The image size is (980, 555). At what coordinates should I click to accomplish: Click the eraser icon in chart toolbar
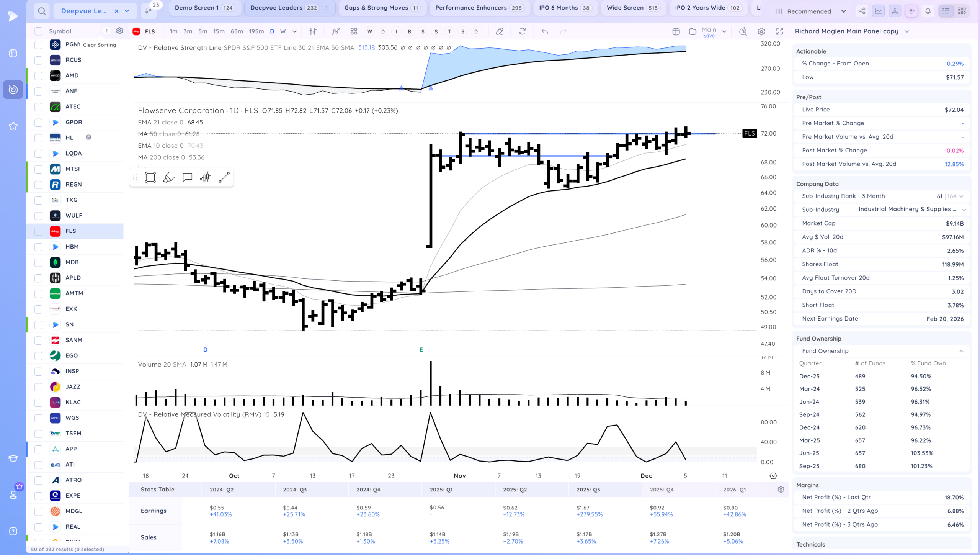click(x=499, y=31)
